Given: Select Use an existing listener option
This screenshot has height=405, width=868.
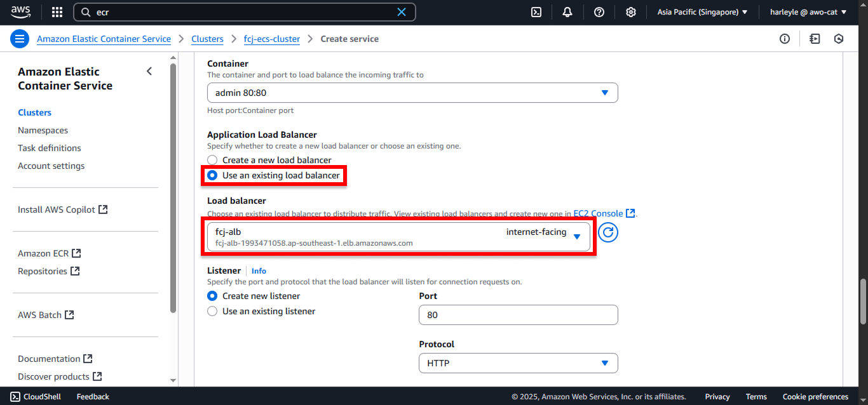Looking at the screenshot, I should 212,311.
